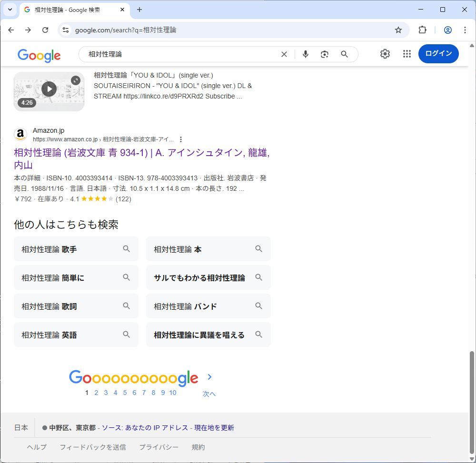Search related query サルでもわかる相対性理論
476x463 pixels.
click(x=208, y=277)
